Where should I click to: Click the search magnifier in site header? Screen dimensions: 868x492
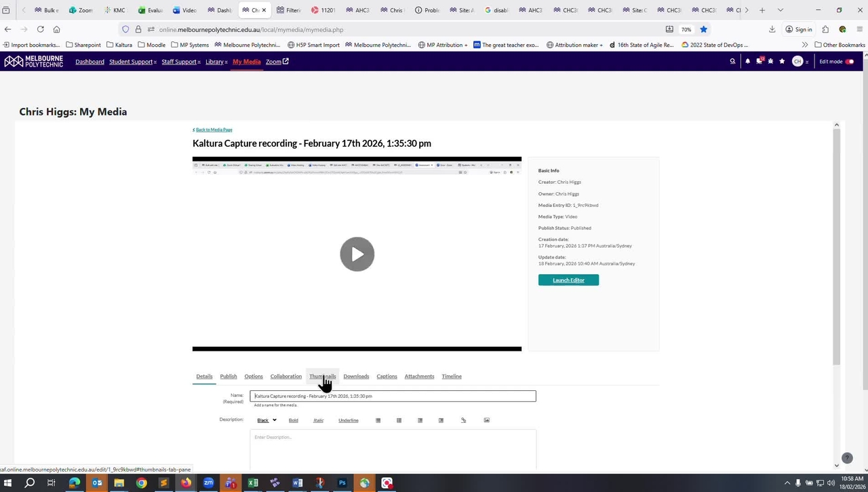[732, 61]
